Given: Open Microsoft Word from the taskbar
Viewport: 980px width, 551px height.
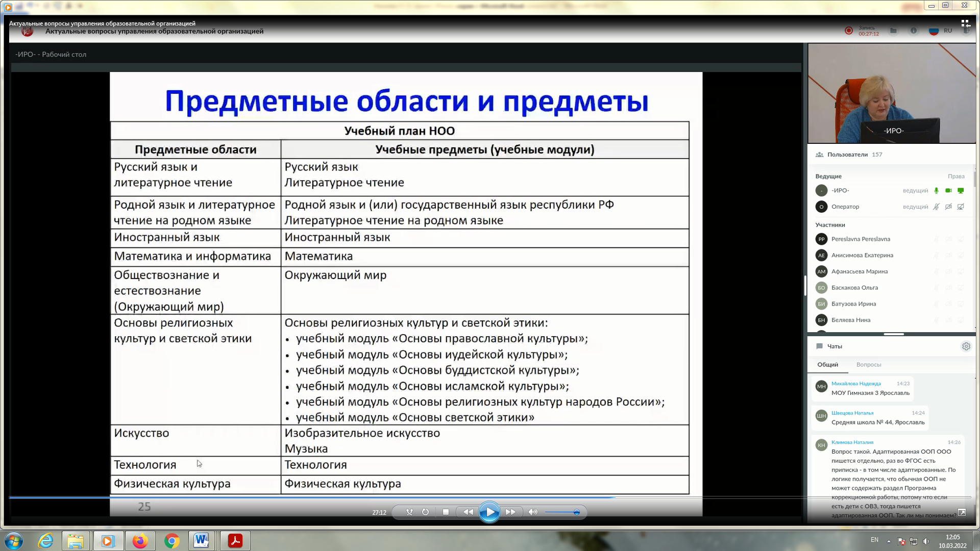Looking at the screenshot, I should (x=201, y=541).
